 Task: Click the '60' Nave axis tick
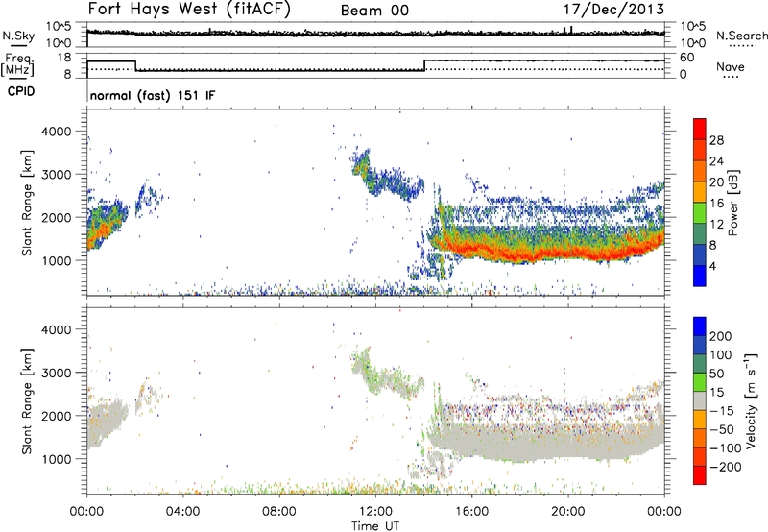pyautogui.click(x=686, y=58)
